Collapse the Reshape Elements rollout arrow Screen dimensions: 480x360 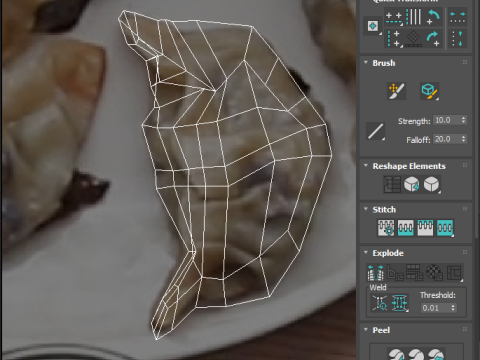coord(366,165)
